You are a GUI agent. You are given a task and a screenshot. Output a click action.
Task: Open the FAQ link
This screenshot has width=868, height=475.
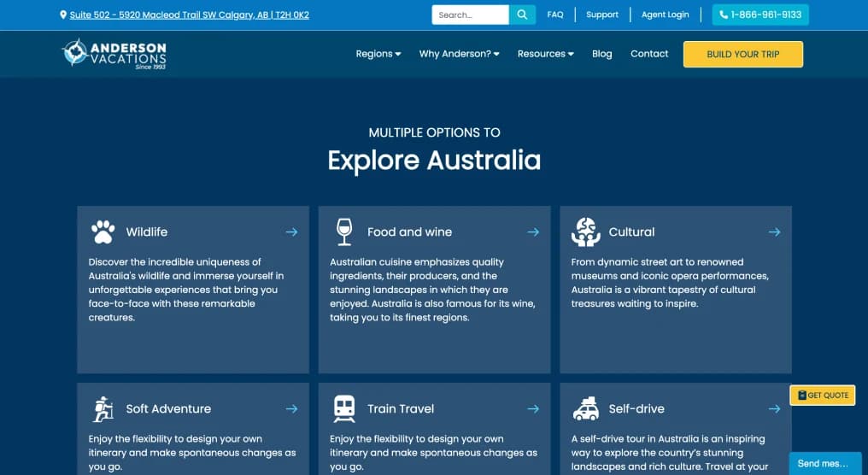(555, 15)
